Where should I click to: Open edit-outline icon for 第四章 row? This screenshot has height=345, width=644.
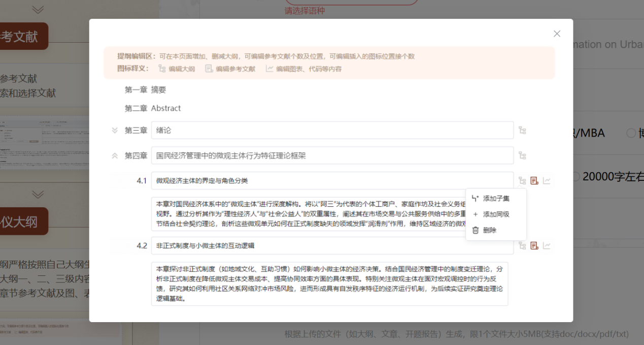click(x=522, y=155)
